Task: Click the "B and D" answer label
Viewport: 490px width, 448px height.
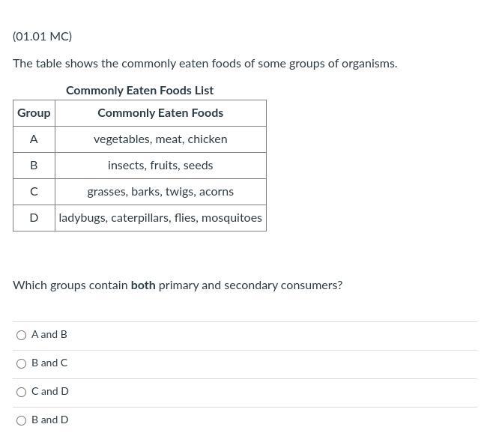Action: [x=50, y=420]
